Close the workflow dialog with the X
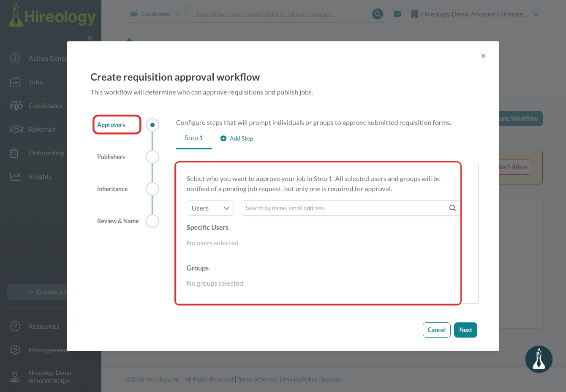Screen dimensions: 566x392 [483, 56]
